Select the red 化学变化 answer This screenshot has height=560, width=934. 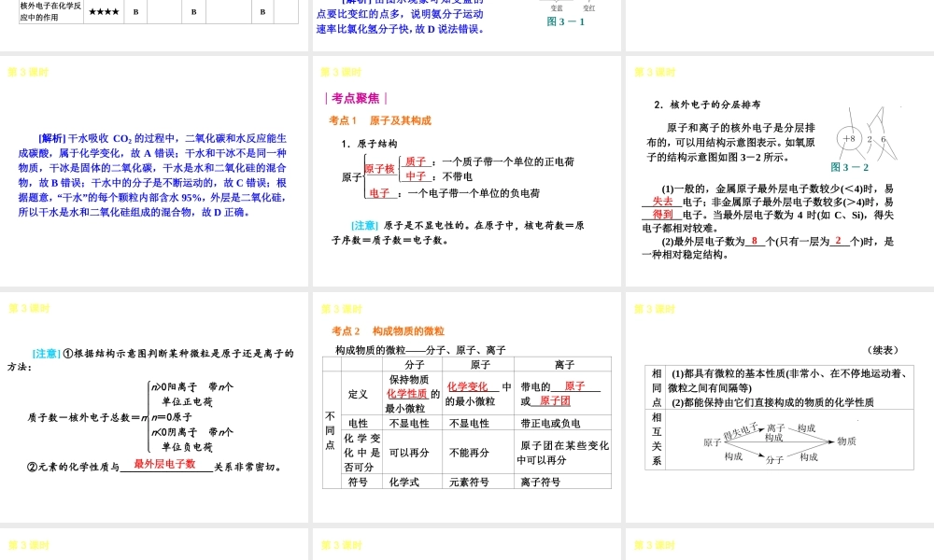(x=468, y=386)
